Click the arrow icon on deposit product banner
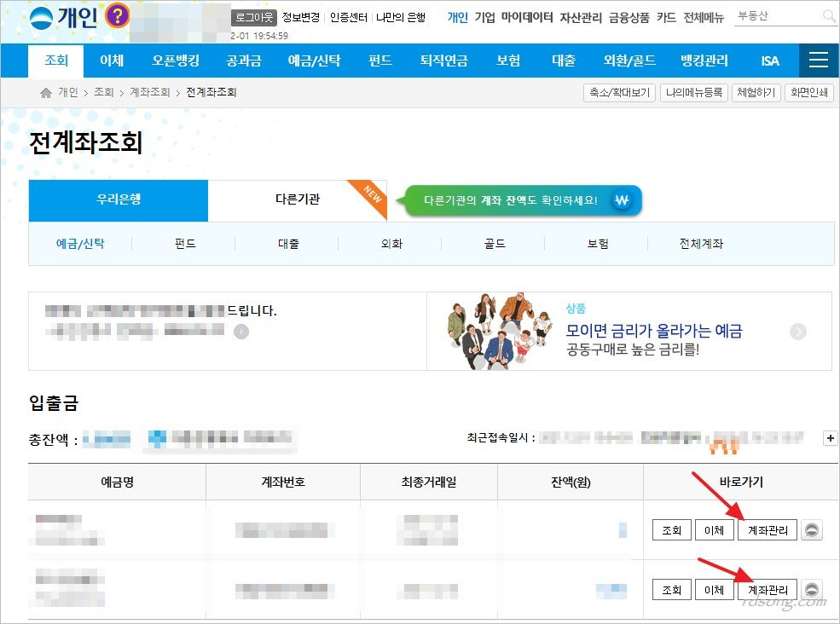The image size is (840, 624). coord(798,332)
